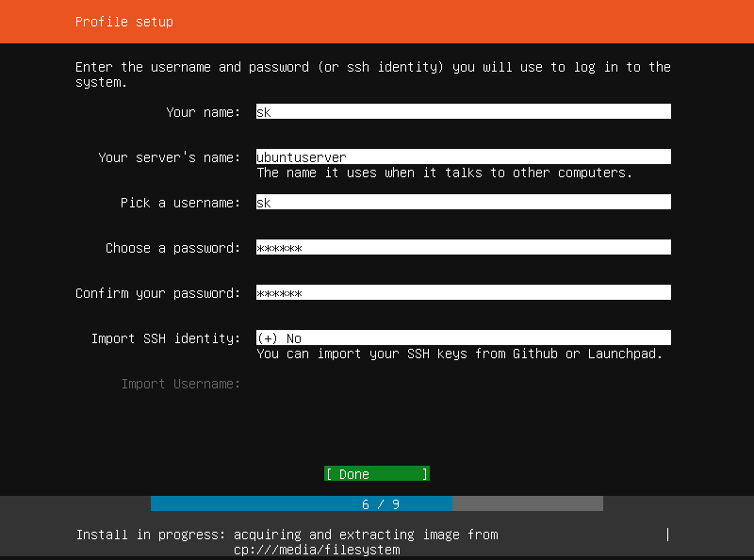Activate the green Done button
The width and height of the screenshot is (754, 560).
376,474
